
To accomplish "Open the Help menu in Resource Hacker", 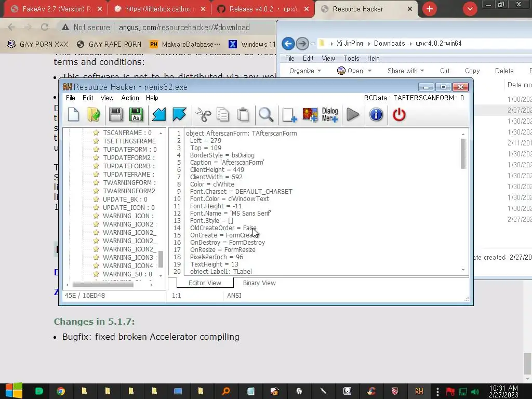I will click(x=152, y=98).
